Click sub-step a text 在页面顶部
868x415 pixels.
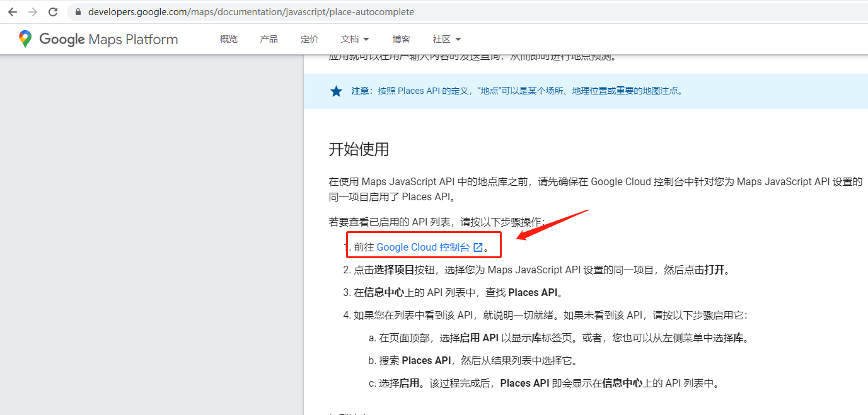(x=564, y=338)
